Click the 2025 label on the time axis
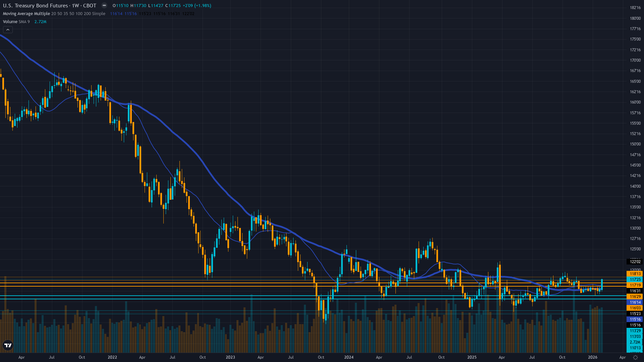 (x=472, y=357)
